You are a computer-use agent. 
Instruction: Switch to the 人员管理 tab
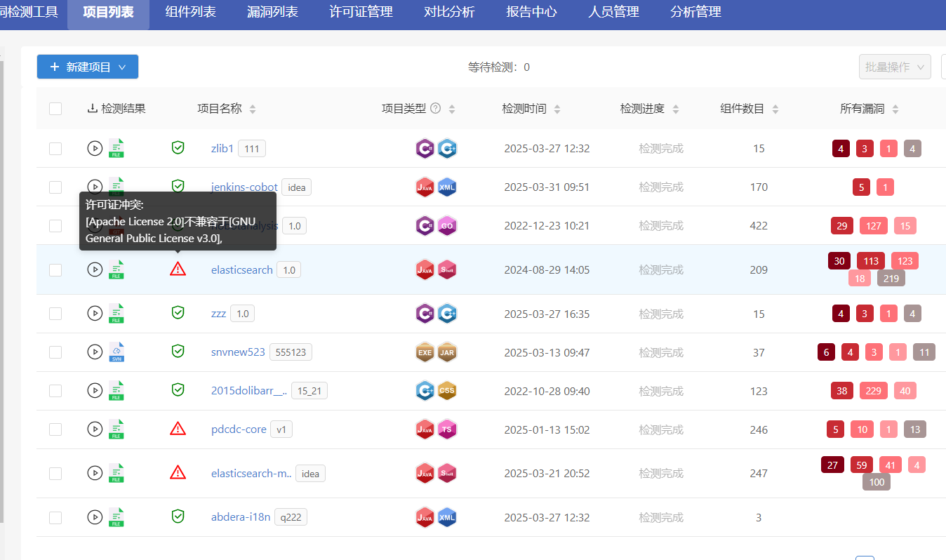point(614,12)
